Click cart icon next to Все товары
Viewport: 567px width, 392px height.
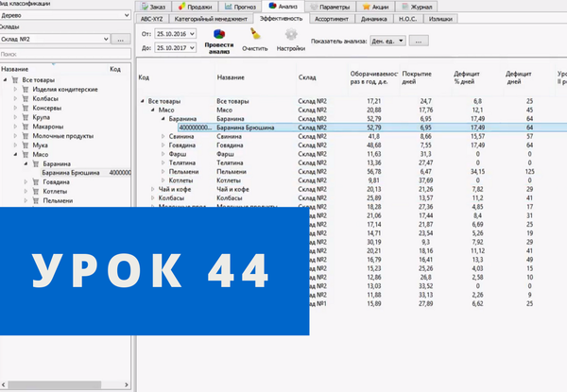(x=15, y=80)
